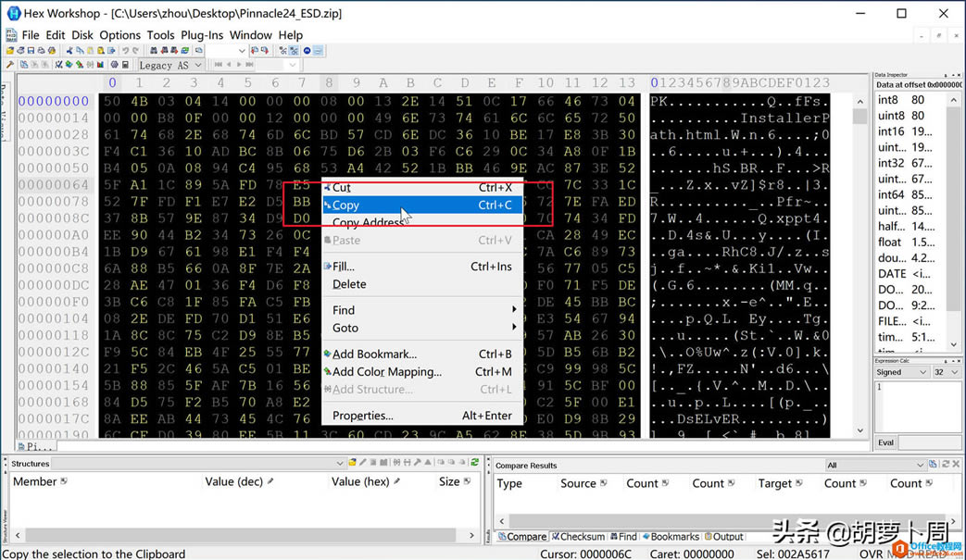This screenshot has width=966, height=560.
Task: Click the Undo arrow toolbar icon
Action: [125, 51]
